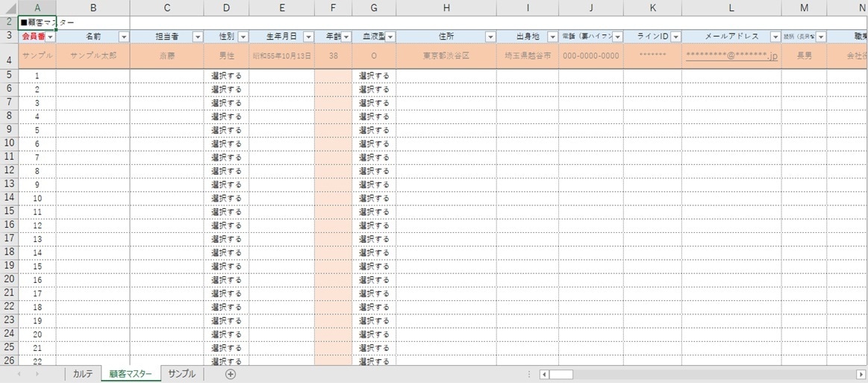Screen dimensions: 868x383
Task: Click the 000-0000-0000 phone cell
Action: [x=590, y=56]
